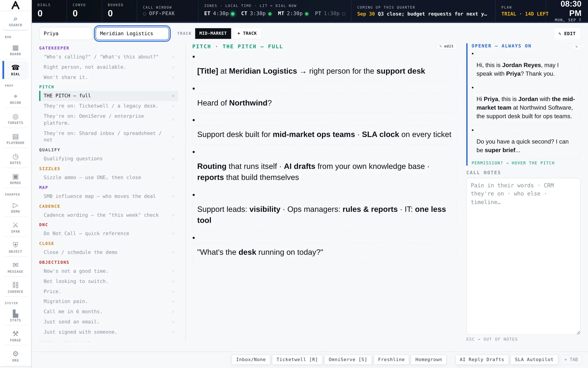Remove the 'THE PITCH – full' card
Image resolution: width=588 pixels, height=368 pixels.
[x=173, y=96]
